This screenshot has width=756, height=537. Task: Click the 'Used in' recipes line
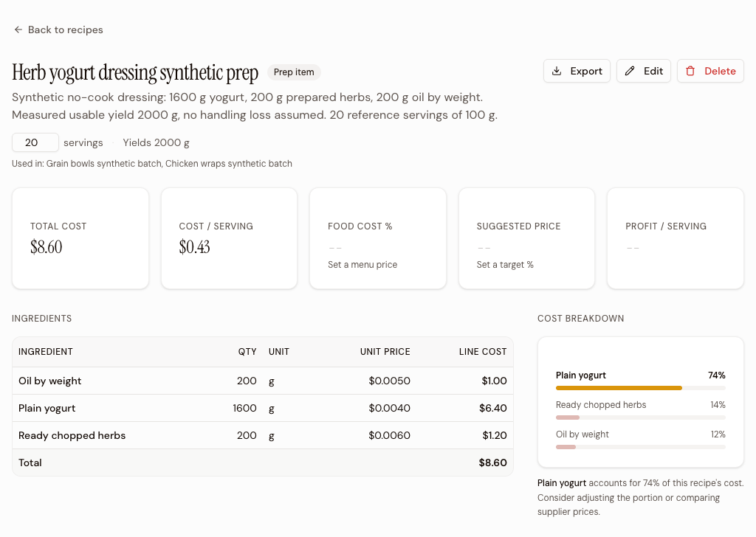click(x=152, y=164)
